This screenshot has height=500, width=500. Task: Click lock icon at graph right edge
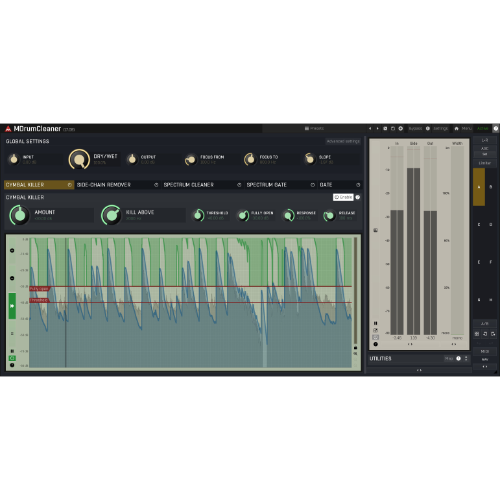(356, 348)
